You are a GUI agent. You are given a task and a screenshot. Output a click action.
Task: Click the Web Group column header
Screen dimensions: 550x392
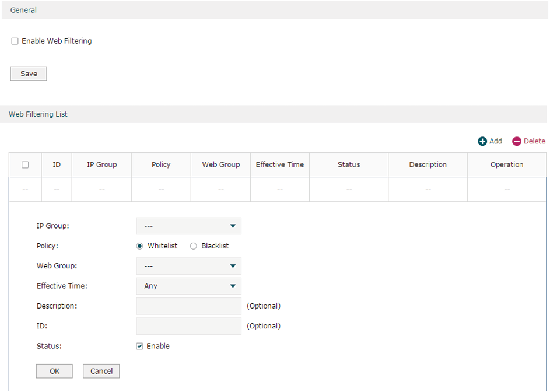(x=220, y=164)
